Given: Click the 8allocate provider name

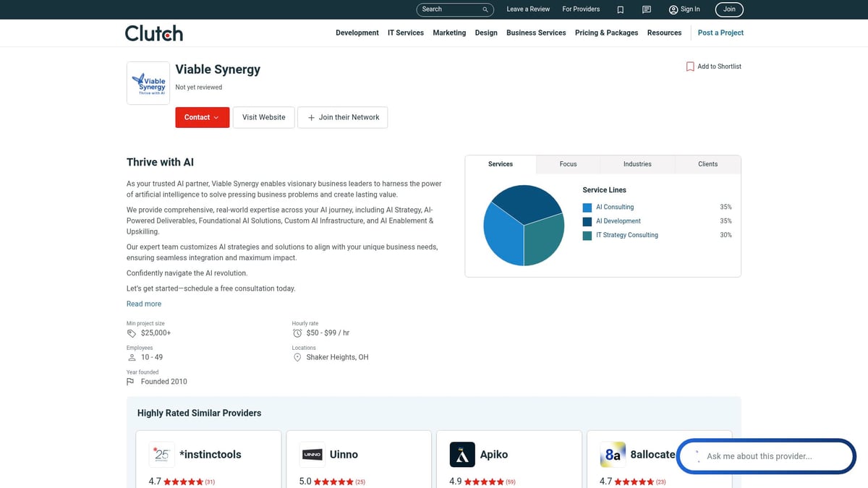Looking at the screenshot, I should (652, 455).
